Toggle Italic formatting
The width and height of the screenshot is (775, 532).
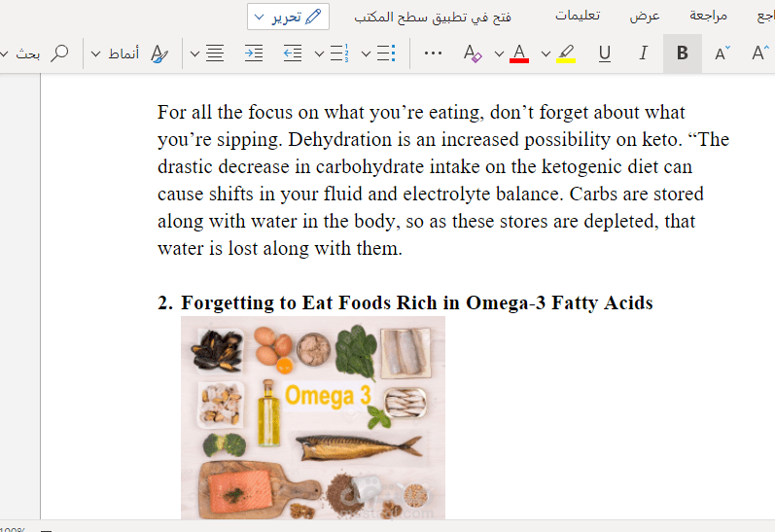point(643,53)
